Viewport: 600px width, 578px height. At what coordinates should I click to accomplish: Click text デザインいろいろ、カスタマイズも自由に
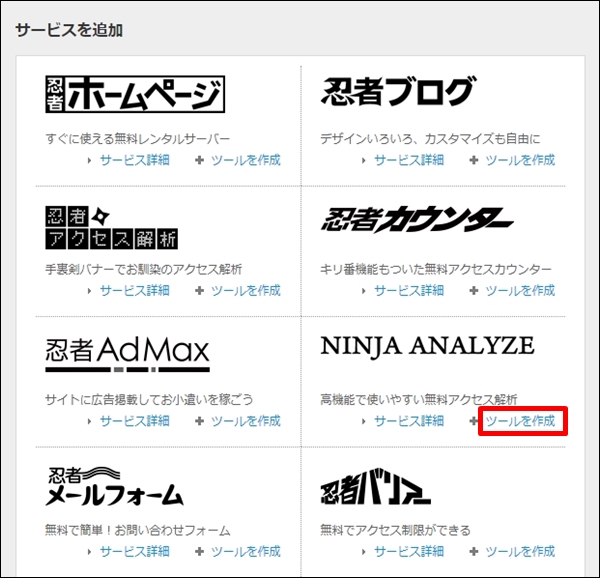tap(430, 138)
